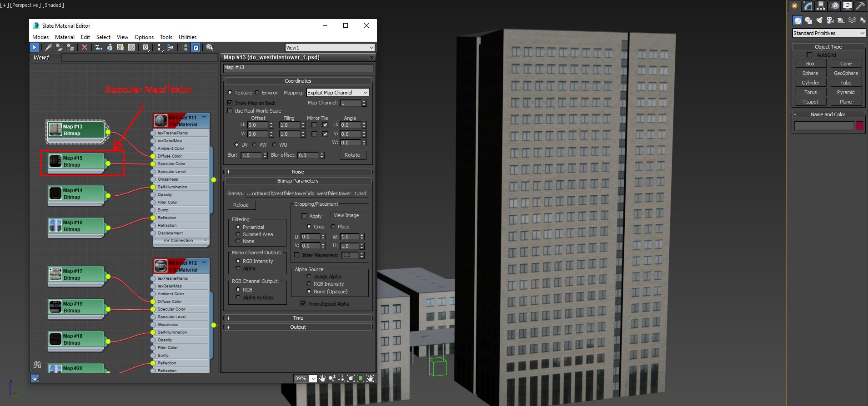Screen dimensions: 868x406
Task: Open the View1 view selector dropdown
Action: point(330,48)
